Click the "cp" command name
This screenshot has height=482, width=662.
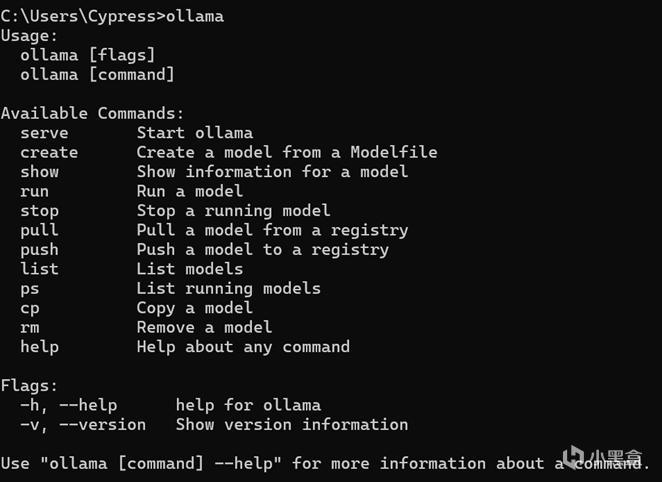(x=29, y=308)
